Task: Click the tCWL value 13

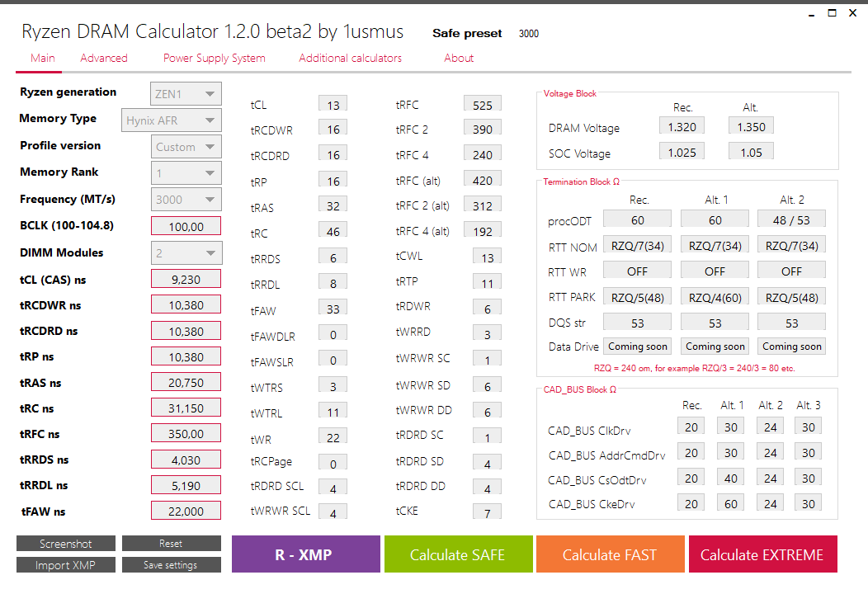Action: click(x=487, y=257)
